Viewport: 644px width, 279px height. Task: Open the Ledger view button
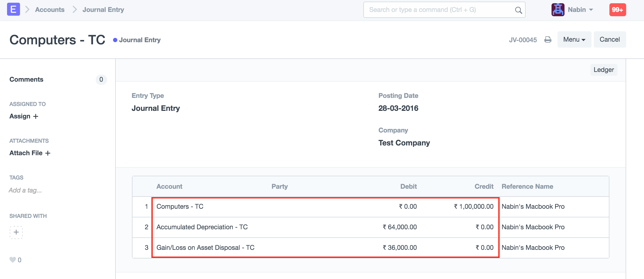(603, 70)
